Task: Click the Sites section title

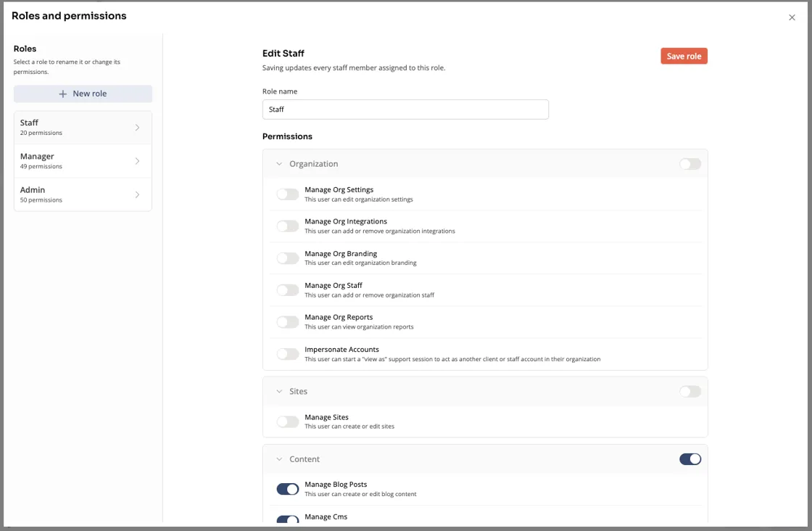Action: (x=298, y=391)
